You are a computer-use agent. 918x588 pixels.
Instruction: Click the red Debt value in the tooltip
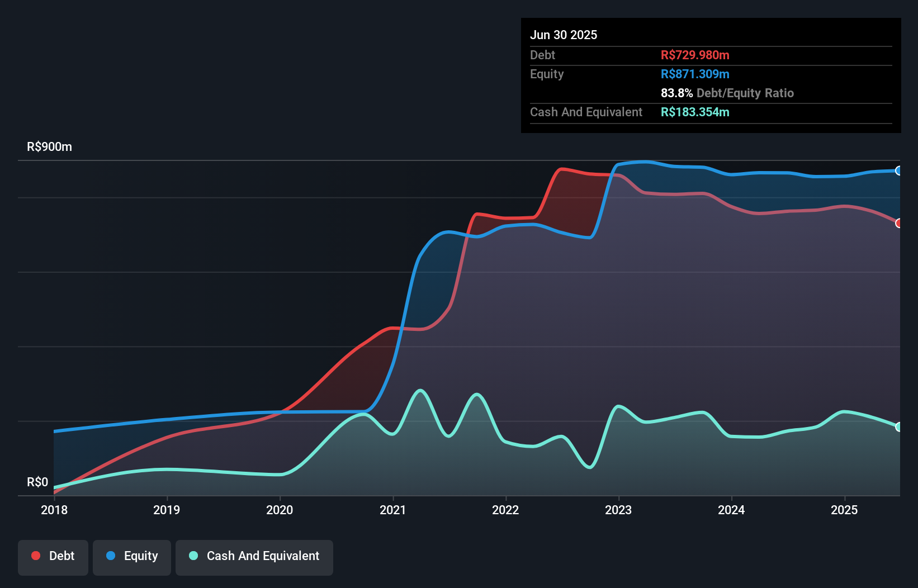pyautogui.click(x=695, y=55)
